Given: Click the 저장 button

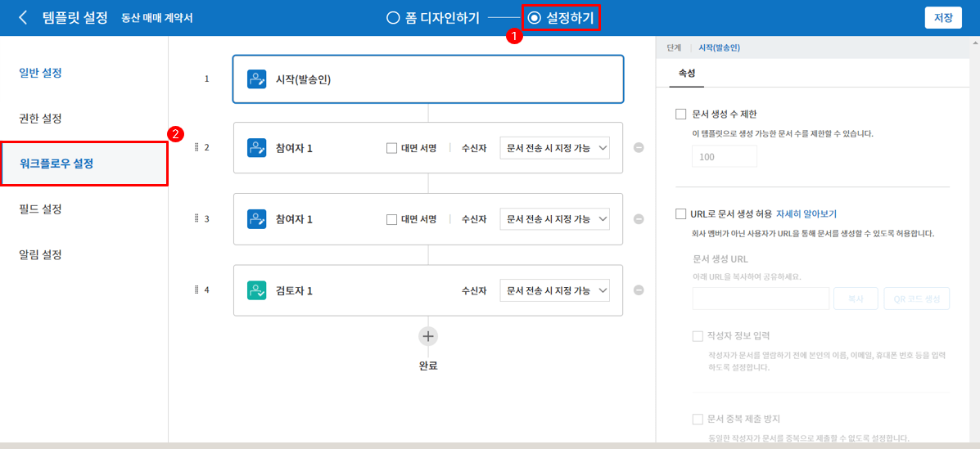Looking at the screenshot, I should click(943, 18).
